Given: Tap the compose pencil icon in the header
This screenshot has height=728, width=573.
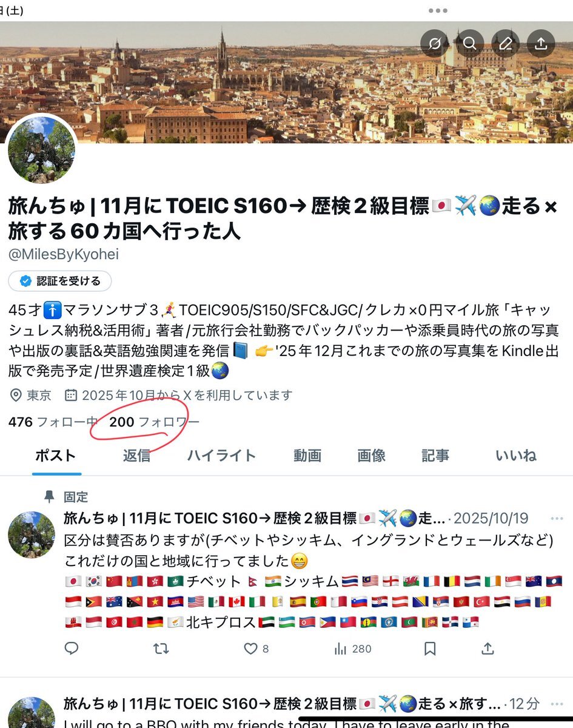Looking at the screenshot, I should (505, 44).
